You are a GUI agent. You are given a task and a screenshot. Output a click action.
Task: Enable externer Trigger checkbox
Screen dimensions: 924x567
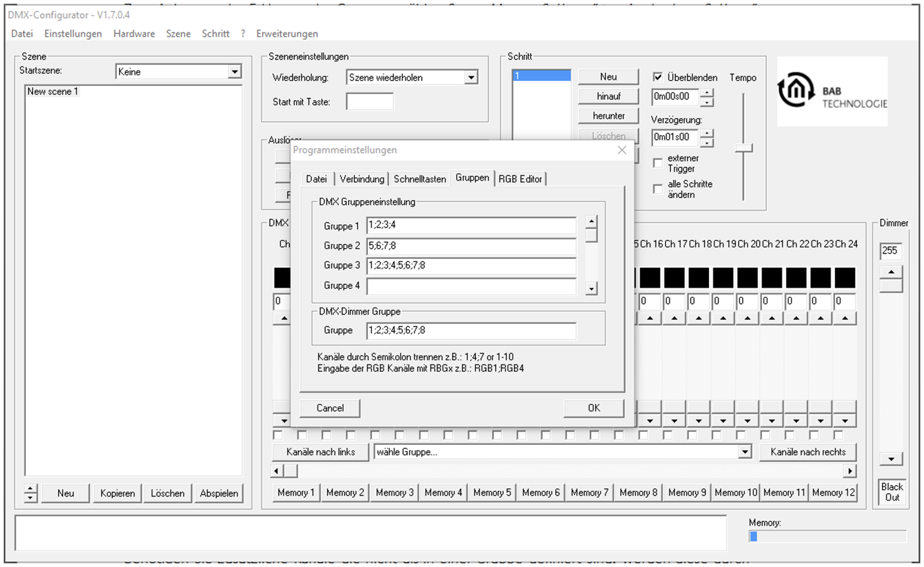click(657, 163)
